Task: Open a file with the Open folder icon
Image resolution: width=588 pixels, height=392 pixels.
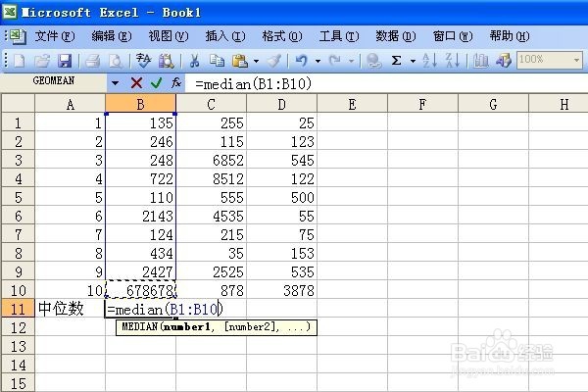Action: tap(42, 61)
